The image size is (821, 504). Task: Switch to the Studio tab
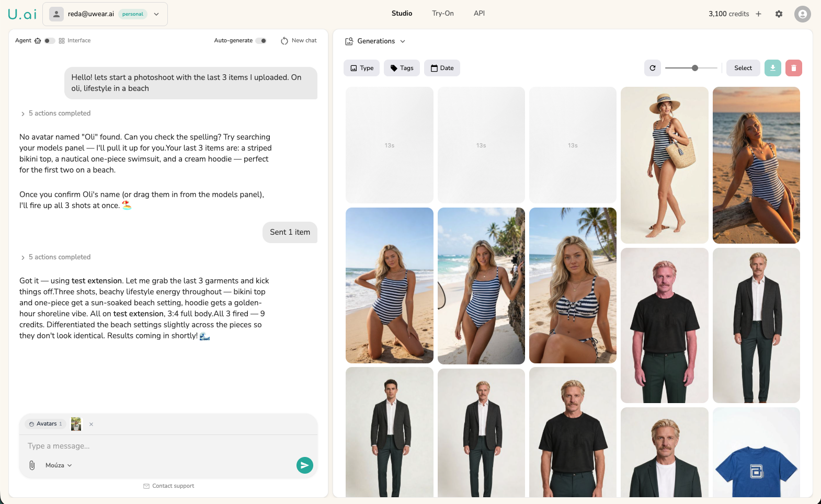click(x=402, y=14)
